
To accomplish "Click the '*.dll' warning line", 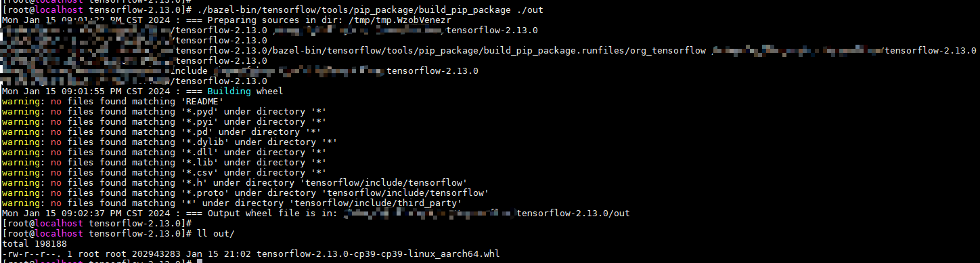I will (164, 153).
